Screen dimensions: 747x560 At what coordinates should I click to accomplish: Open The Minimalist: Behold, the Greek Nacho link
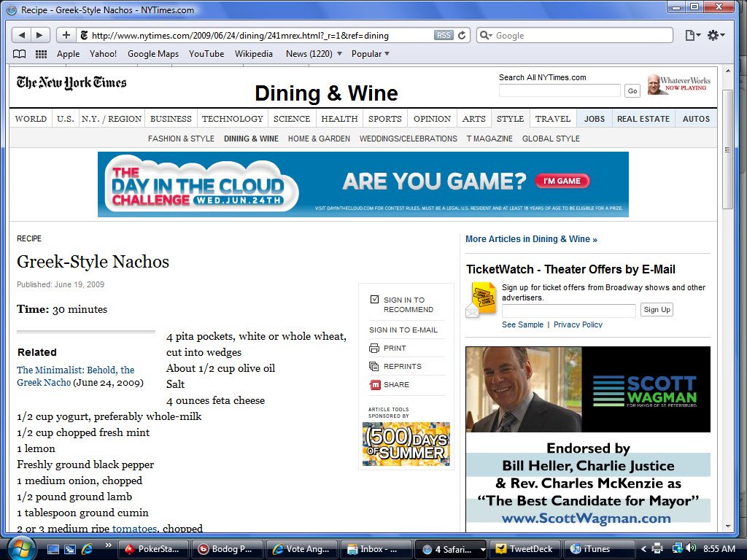76,376
